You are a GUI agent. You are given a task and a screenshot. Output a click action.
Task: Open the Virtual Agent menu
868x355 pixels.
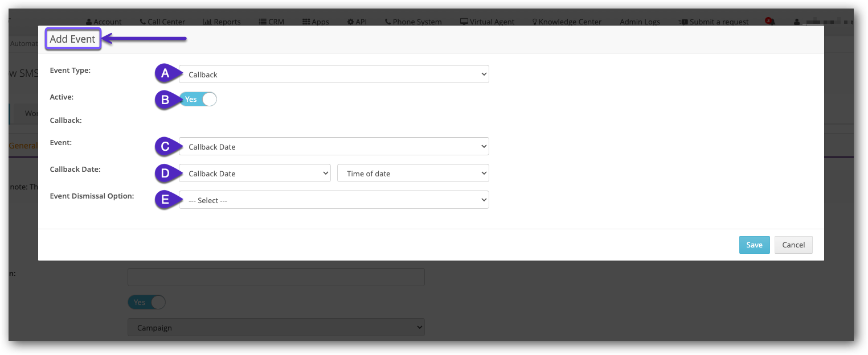point(487,22)
